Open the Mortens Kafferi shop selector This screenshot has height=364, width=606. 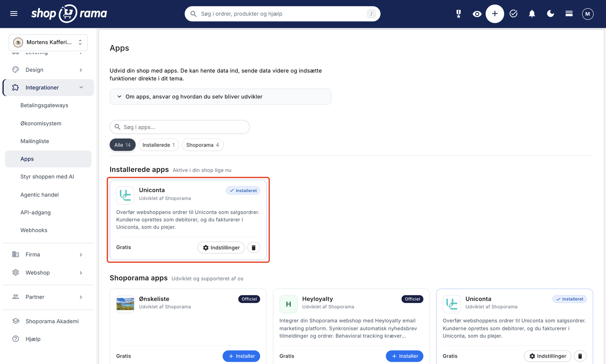(48, 42)
